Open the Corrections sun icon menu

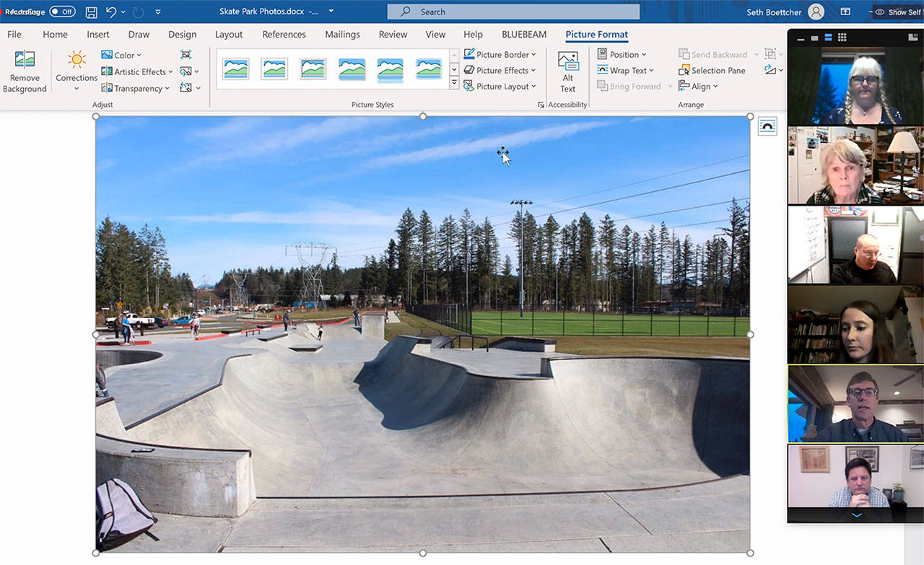(77, 70)
